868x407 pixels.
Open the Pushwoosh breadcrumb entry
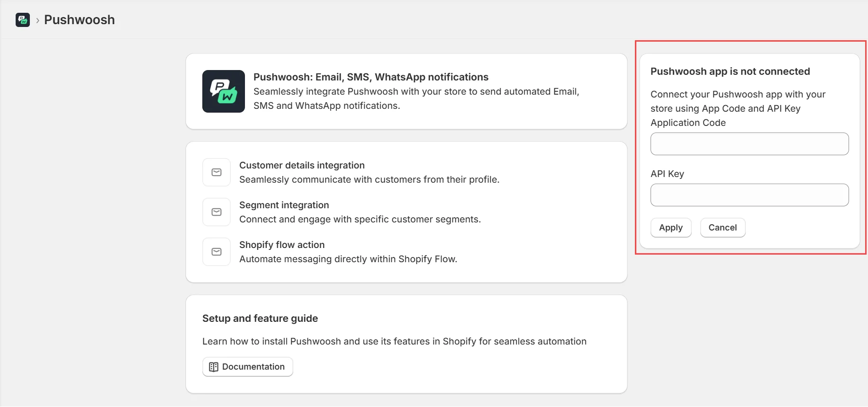[79, 20]
